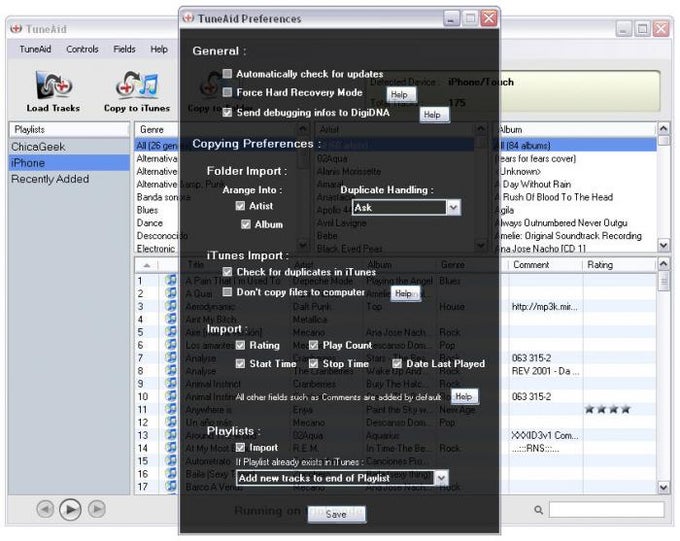Toggle the Stop Time checkbox
Image resolution: width=680 pixels, height=541 pixels.
(x=314, y=364)
